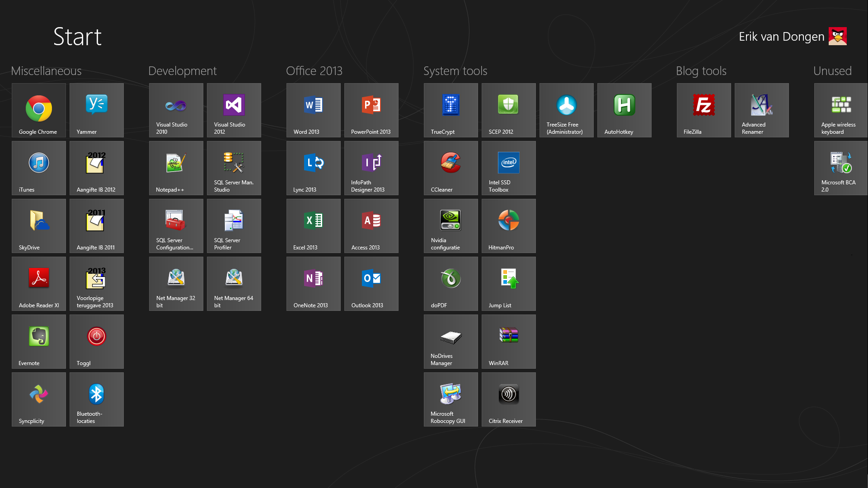Launch the Notepad++ tile
Image resolution: width=868 pixels, height=488 pixels.
point(176,168)
